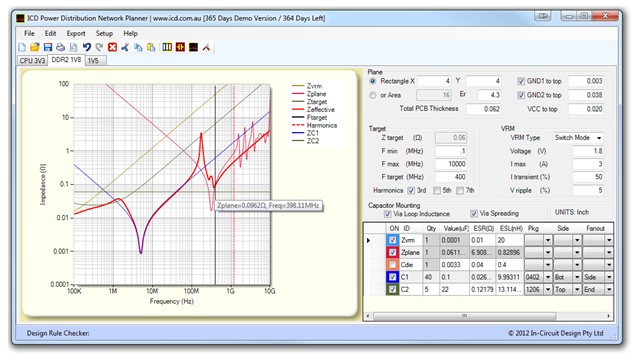Screen dimensions: 639x361
Task: Switch to the CPU 3V3 tab
Action: click(32, 61)
